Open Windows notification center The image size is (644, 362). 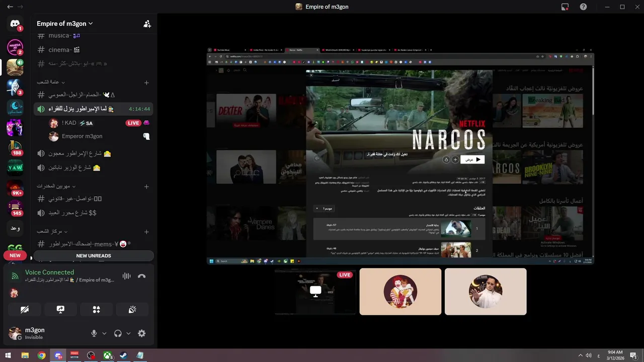633,355
